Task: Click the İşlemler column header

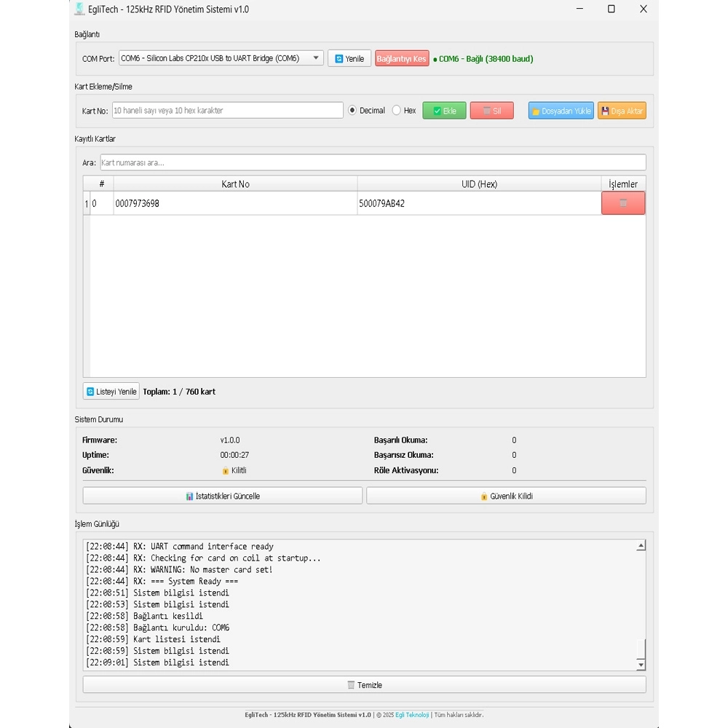Action: pyautogui.click(x=623, y=184)
